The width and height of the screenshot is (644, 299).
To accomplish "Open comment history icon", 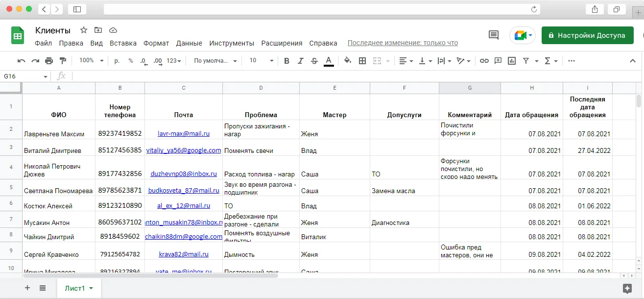I will [494, 35].
